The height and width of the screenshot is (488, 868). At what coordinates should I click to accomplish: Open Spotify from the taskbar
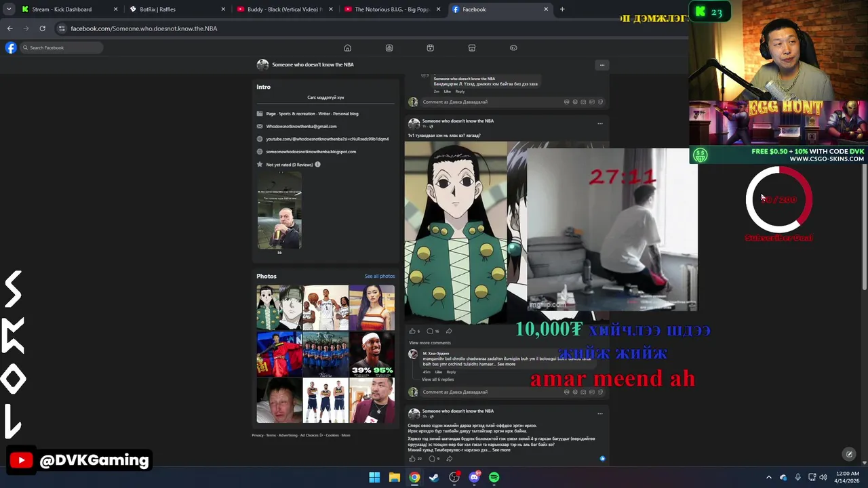[x=494, y=477]
